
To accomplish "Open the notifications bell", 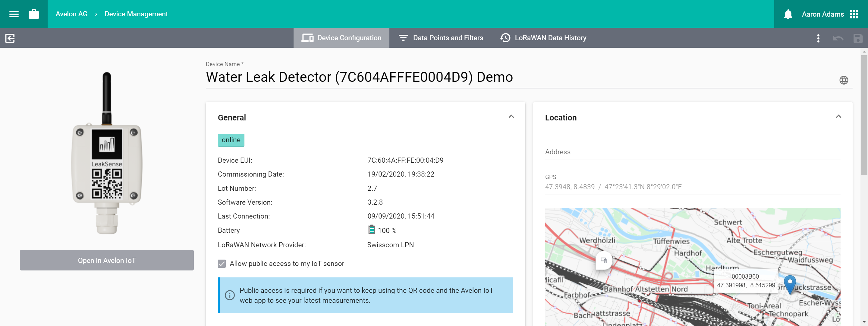I will (788, 14).
